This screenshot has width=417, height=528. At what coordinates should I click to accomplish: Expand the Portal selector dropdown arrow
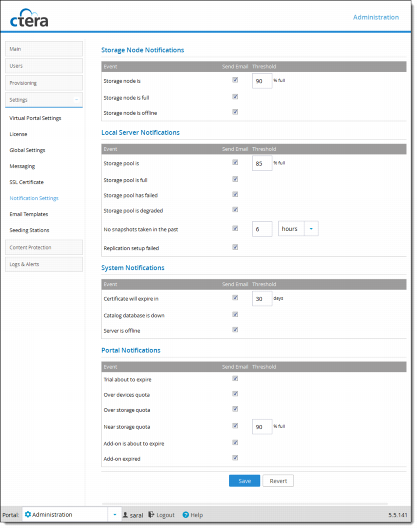click(115, 515)
